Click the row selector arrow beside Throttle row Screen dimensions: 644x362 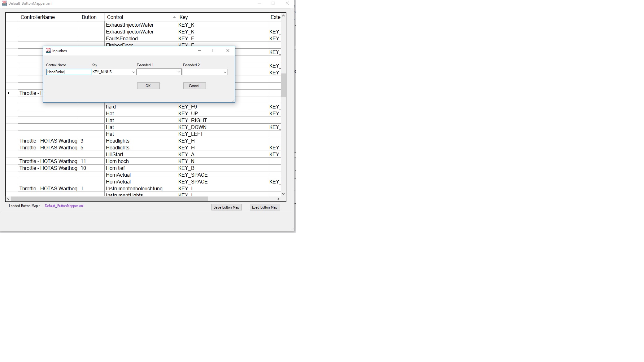(9, 93)
